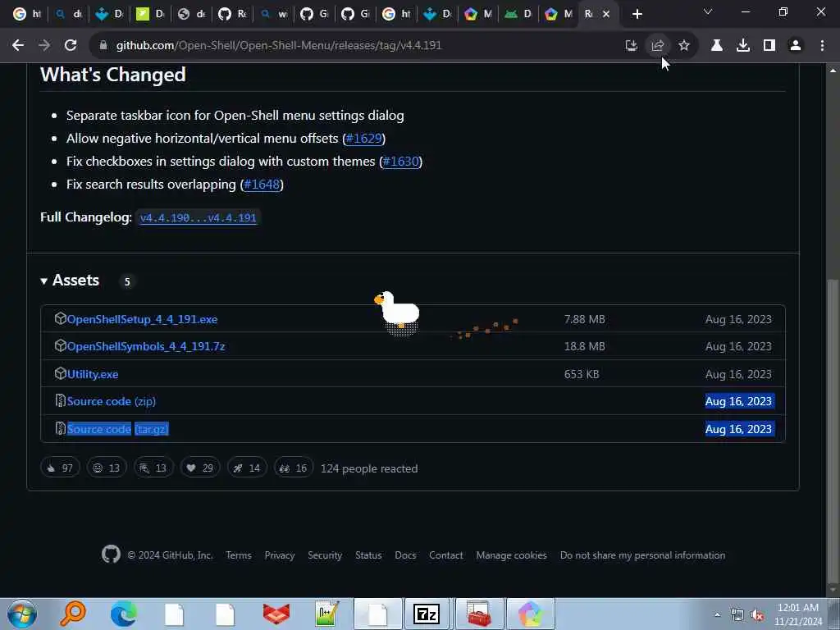React with rocket (14)
This screenshot has height=630, width=840.
pyautogui.click(x=247, y=468)
